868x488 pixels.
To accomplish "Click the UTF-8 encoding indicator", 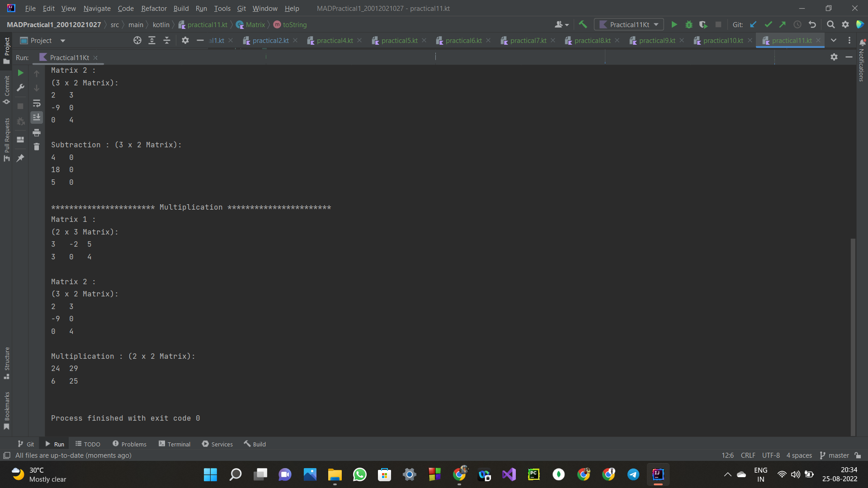I will coord(771,455).
